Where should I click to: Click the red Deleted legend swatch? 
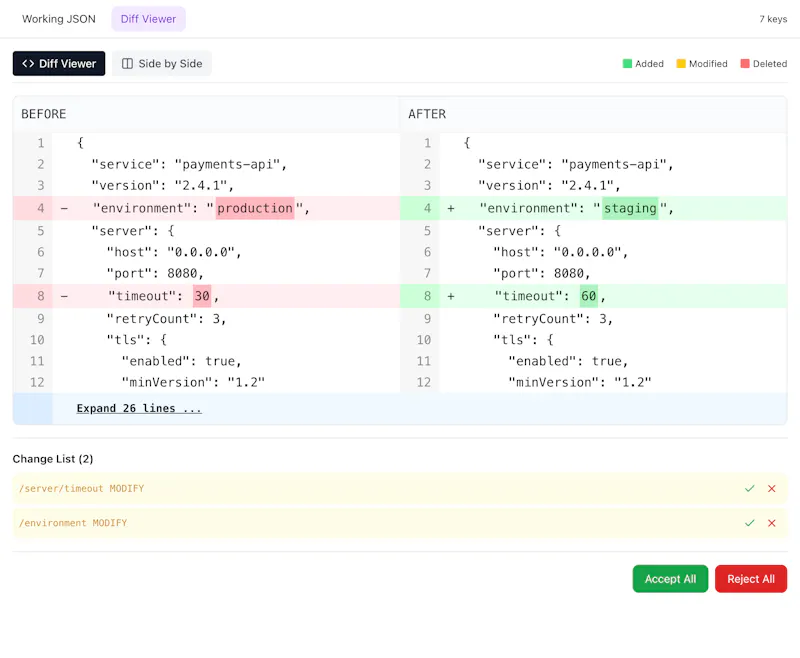pyautogui.click(x=745, y=64)
